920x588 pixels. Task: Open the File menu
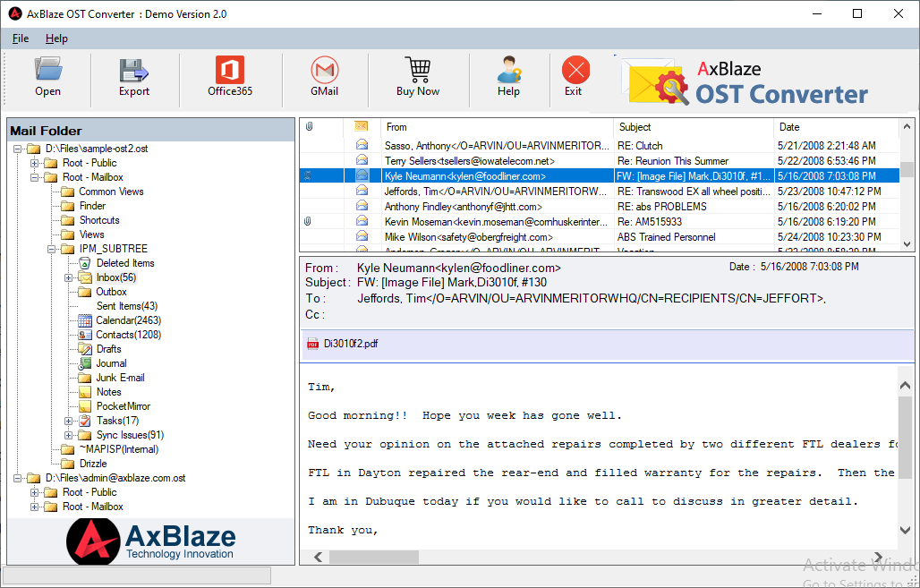point(21,38)
